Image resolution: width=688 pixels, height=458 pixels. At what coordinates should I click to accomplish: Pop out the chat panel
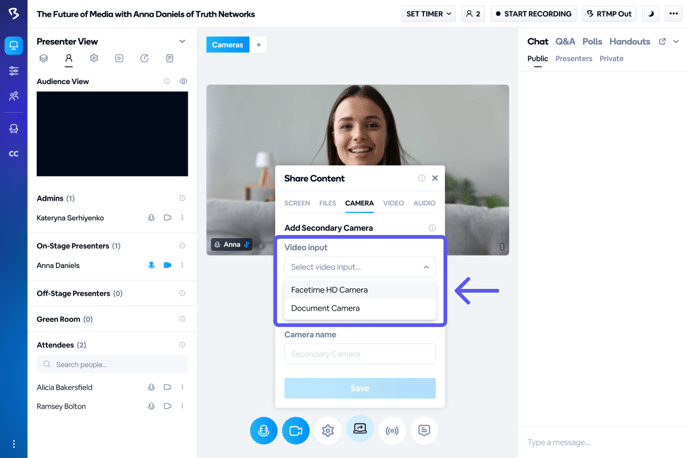pos(662,41)
